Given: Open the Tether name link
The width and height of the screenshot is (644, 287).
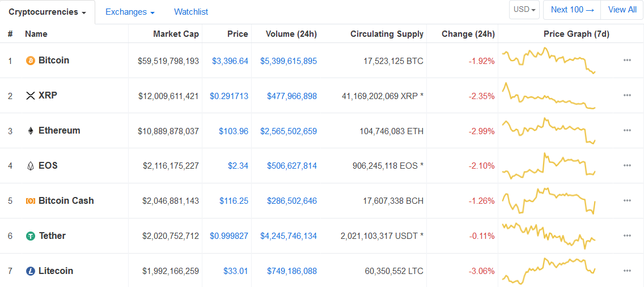Looking at the screenshot, I should tap(52, 235).
